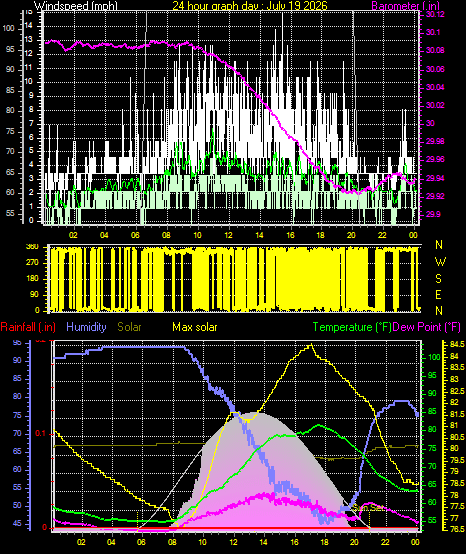The height and width of the screenshot is (554, 466).
Task: Select the Dew Point (°F) legend label
Action: pos(426,327)
